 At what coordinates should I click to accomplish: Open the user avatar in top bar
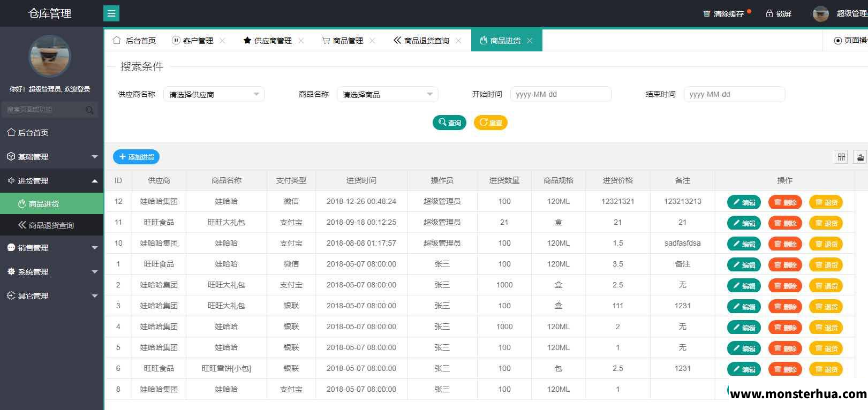(821, 13)
